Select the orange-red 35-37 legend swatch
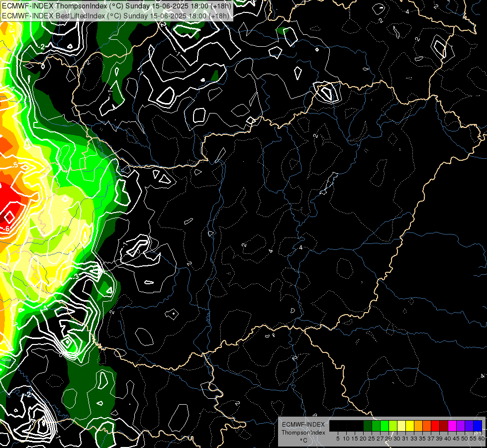Image resolution: width=487 pixels, height=448 pixels. [427, 426]
